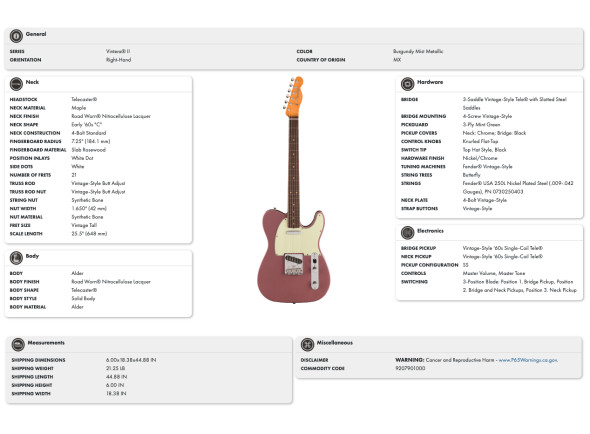Click the 4-Bolt Standard neck construction value

[89, 133]
